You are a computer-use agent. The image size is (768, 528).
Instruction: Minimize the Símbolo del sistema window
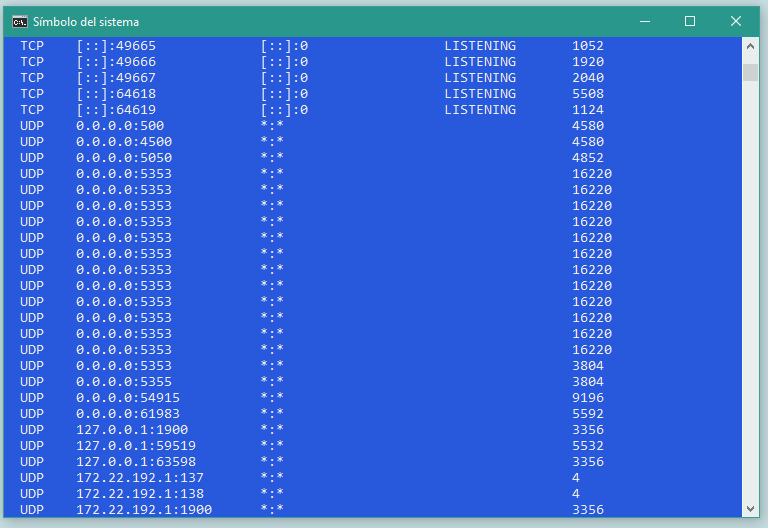(x=643, y=21)
